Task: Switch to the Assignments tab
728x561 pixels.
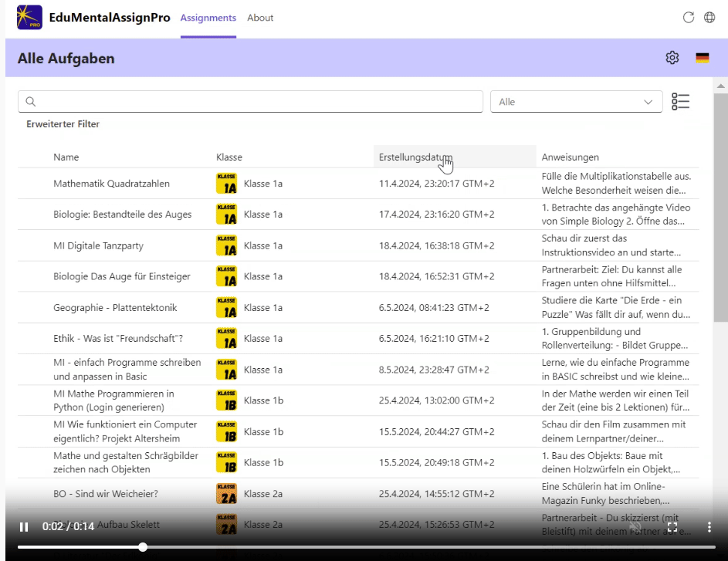Action: [208, 18]
